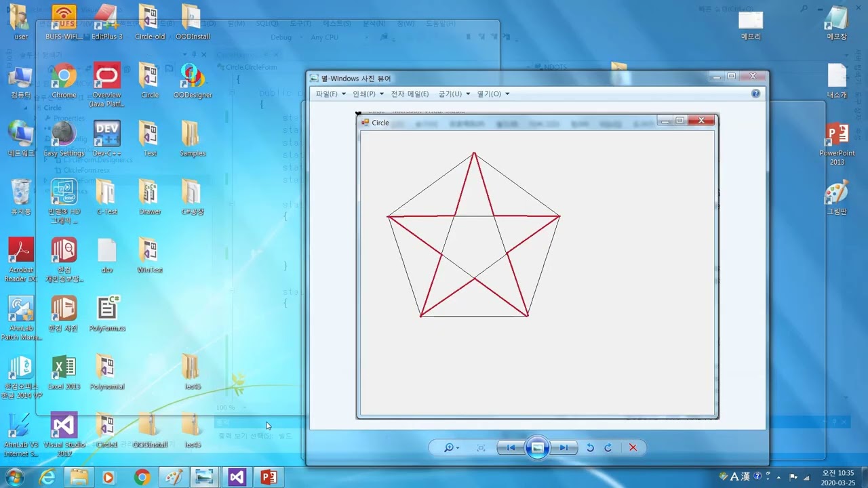Image resolution: width=868 pixels, height=488 pixels.
Task: Open Easy Settings desktop icon
Action: tap(64, 140)
